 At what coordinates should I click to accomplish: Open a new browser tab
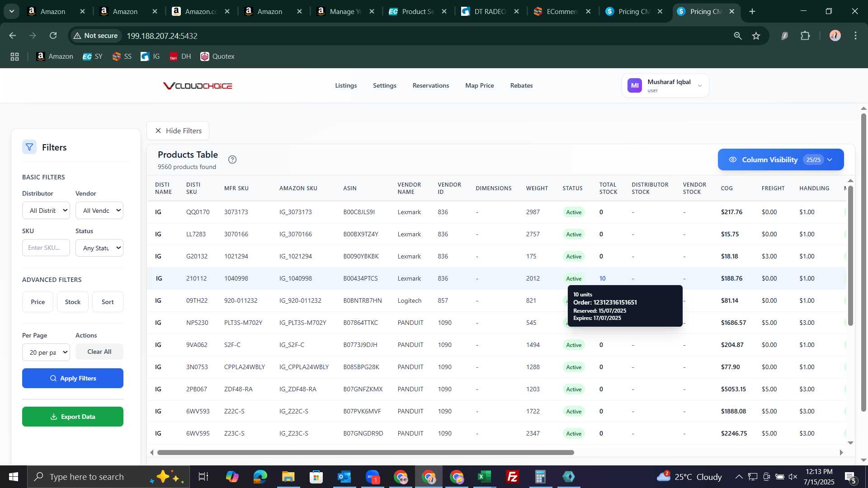pyautogui.click(x=752, y=11)
